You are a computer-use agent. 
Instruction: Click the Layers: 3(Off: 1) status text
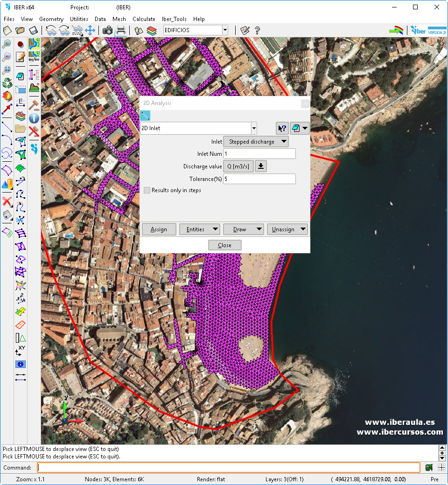click(x=285, y=479)
